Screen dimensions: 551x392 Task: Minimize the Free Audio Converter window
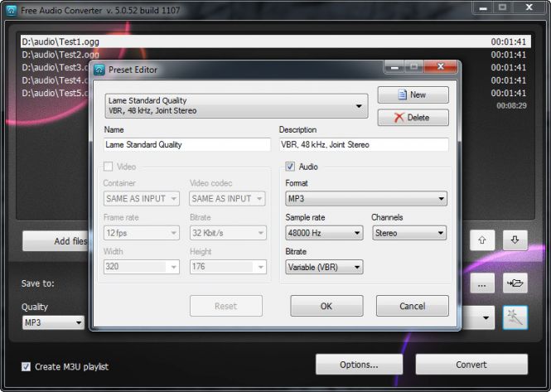tap(483, 7)
